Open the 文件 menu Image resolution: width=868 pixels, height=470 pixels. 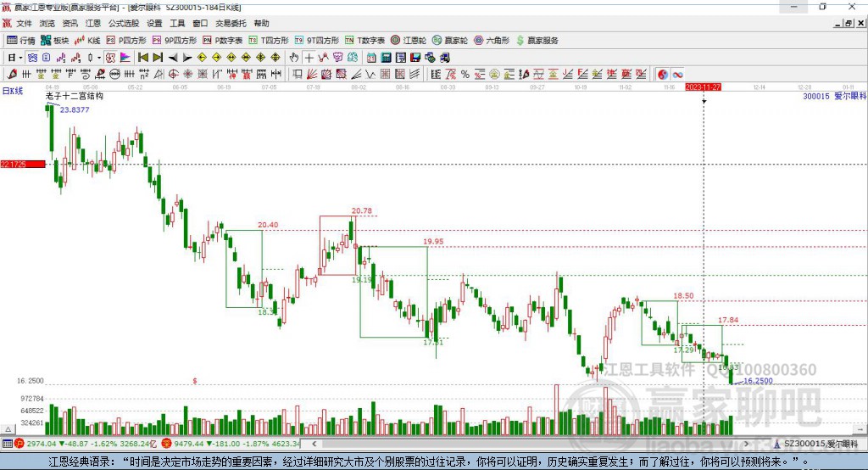24,23
